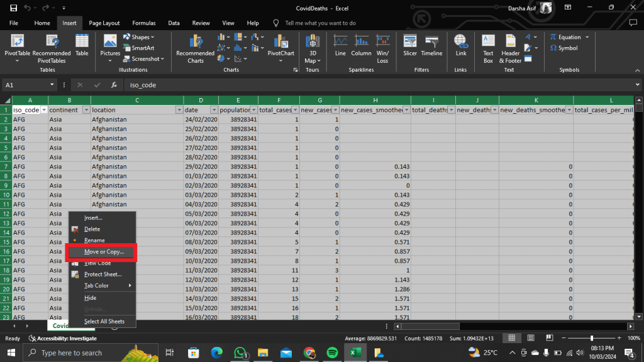Switch to the Formulas ribbon tab
Screen dimensions: 644x362
coord(144,23)
